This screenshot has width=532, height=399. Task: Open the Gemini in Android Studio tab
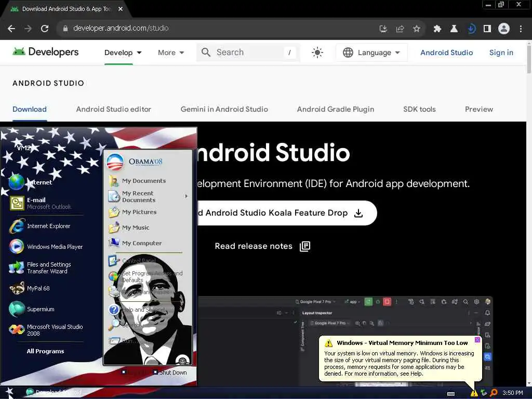click(224, 109)
